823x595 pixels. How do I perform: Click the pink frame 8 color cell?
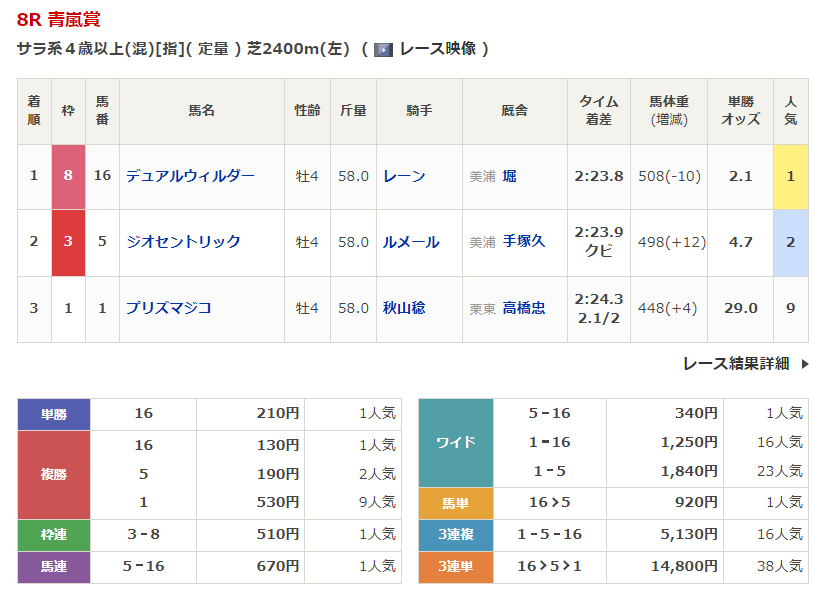[x=68, y=176]
